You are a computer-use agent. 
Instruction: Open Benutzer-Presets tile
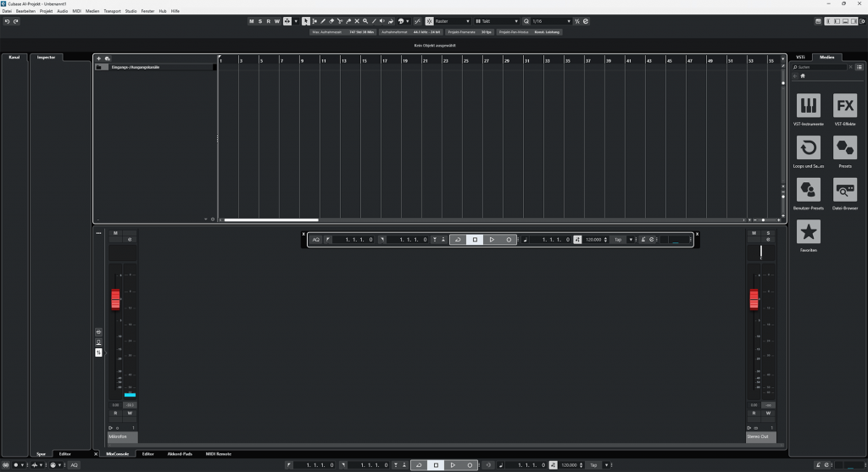pos(808,189)
